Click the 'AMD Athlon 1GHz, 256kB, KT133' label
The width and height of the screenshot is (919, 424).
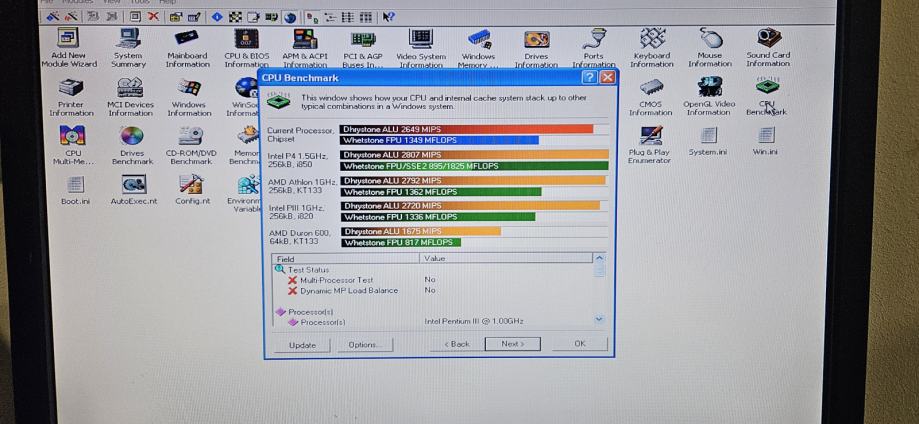click(302, 186)
